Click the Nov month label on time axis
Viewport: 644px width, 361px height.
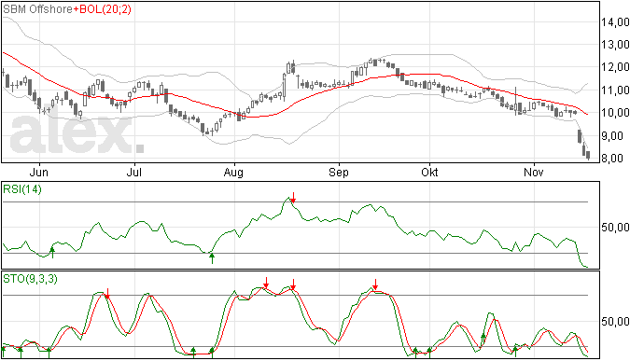click(x=534, y=173)
